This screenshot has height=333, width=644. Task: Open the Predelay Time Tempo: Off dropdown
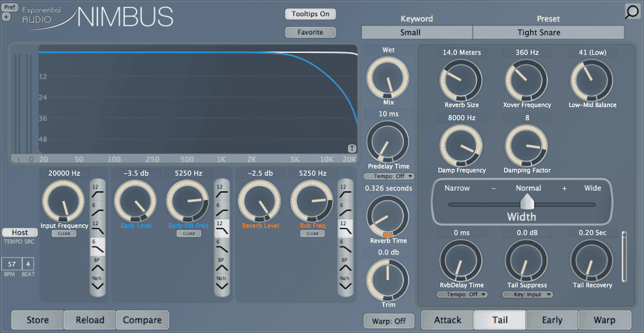(x=389, y=176)
